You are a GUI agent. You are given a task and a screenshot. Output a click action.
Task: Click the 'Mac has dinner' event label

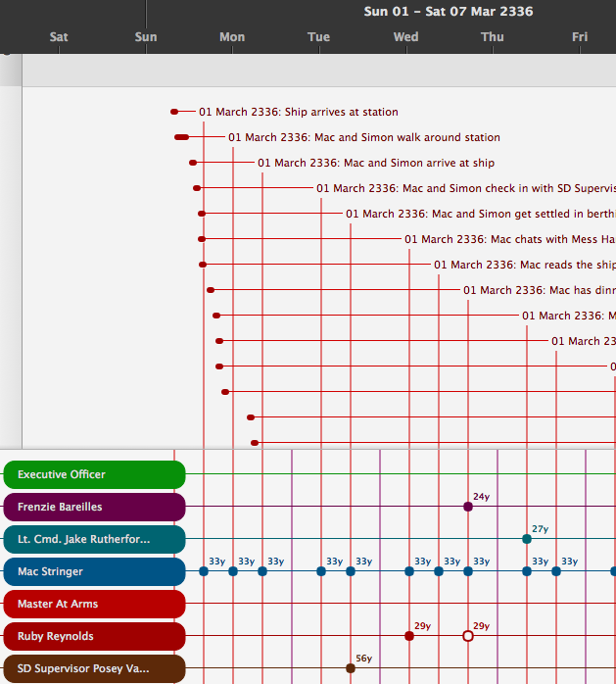(539, 290)
